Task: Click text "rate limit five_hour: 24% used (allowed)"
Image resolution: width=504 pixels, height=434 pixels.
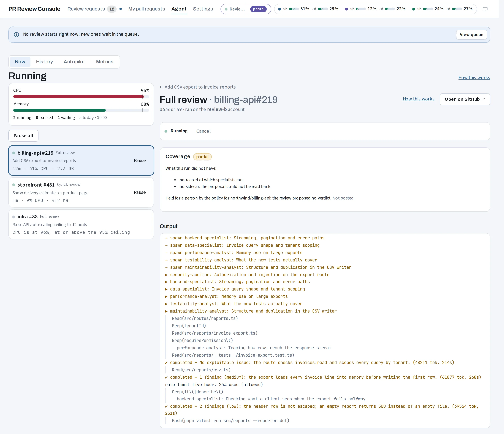Action: (214, 385)
